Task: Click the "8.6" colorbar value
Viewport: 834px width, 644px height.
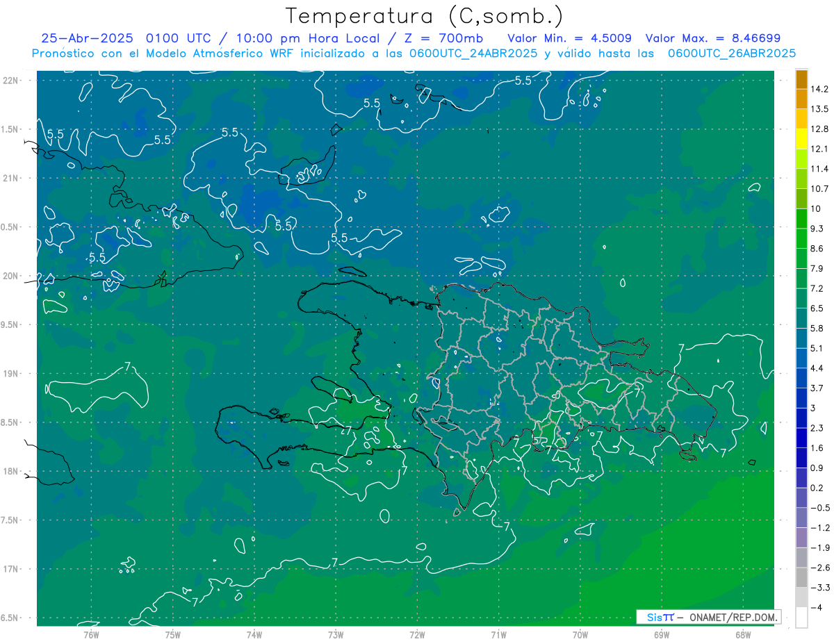Action: click(817, 248)
